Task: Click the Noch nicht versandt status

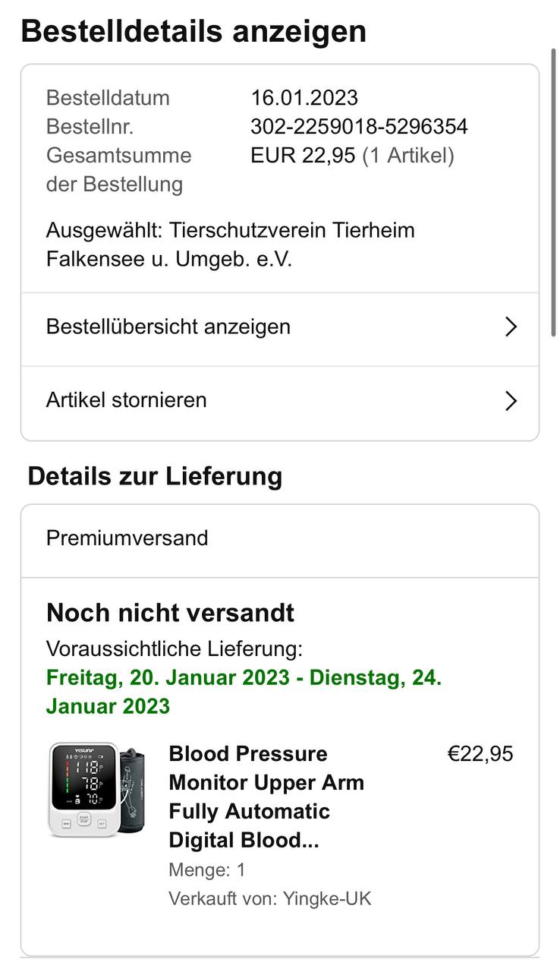Action: point(170,613)
